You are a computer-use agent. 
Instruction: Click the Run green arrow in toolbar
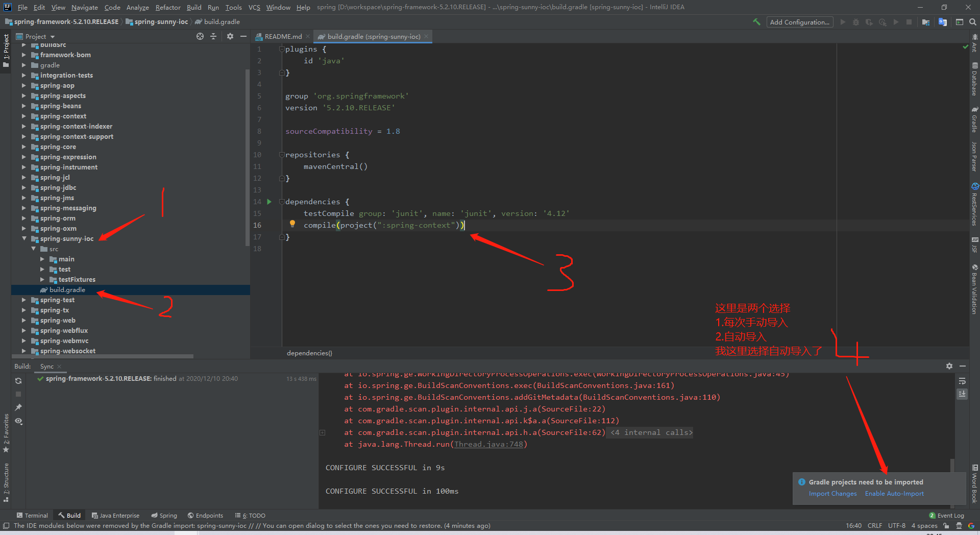tap(843, 22)
